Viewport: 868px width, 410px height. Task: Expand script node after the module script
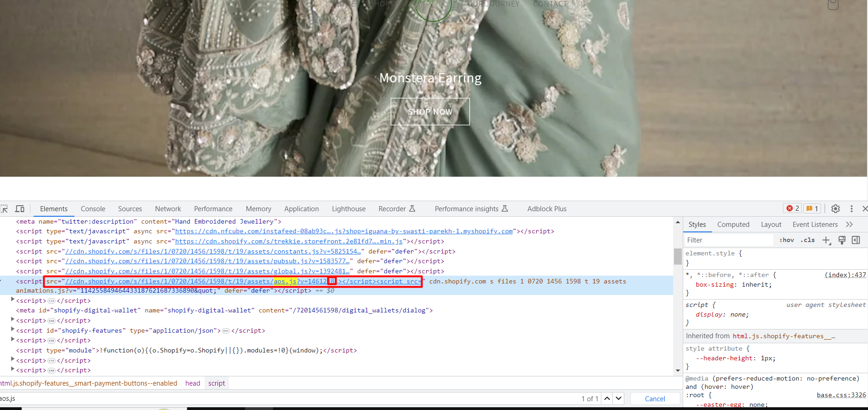coord(12,360)
